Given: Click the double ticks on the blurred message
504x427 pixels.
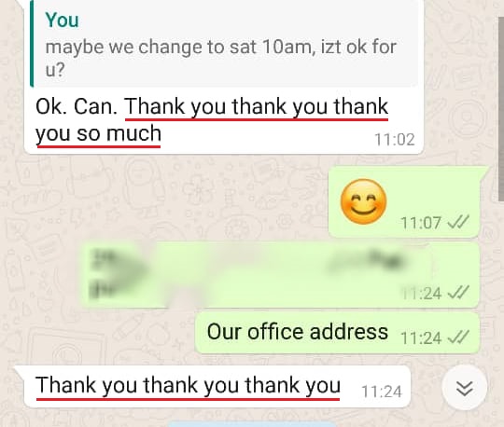Looking at the screenshot, I should (458, 293).
